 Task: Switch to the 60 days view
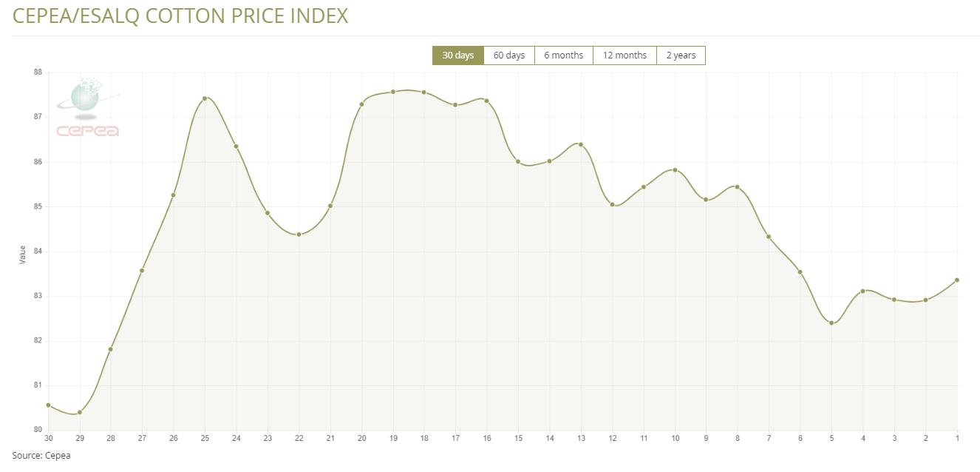click(508, 55)
